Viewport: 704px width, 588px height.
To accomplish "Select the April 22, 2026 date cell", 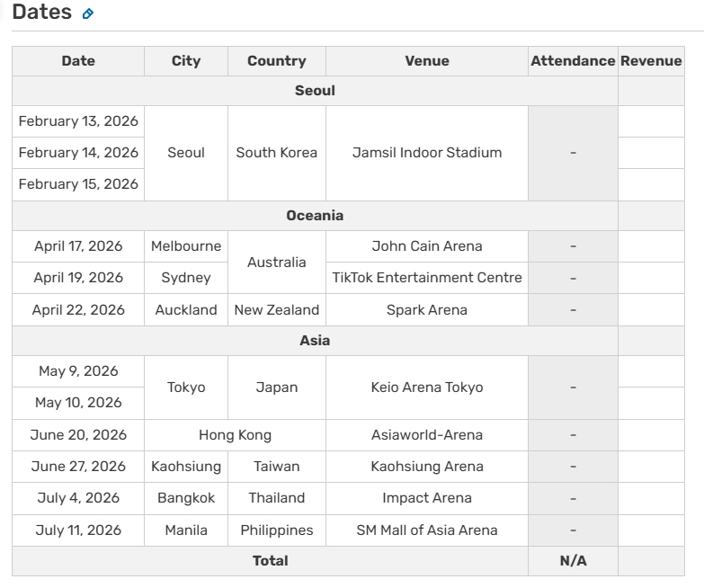I will pos(78,310).
